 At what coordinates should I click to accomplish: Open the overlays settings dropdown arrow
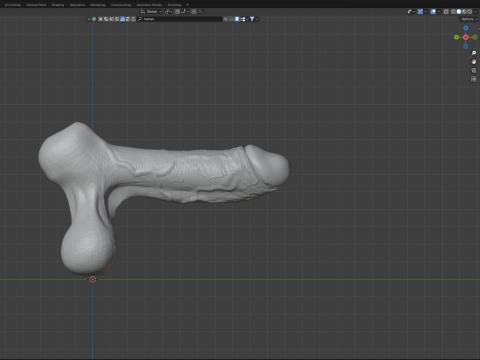pos(439,12)
